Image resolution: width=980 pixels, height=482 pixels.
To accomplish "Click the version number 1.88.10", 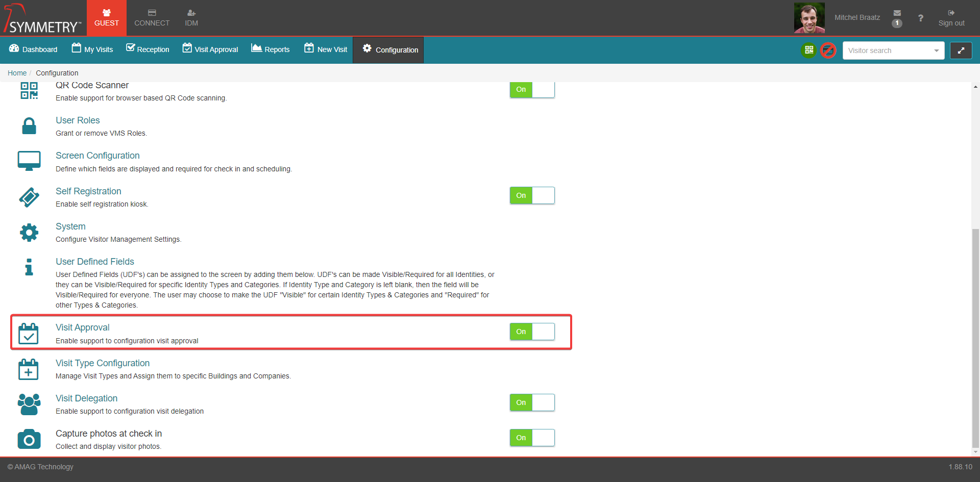I will 961,467.
